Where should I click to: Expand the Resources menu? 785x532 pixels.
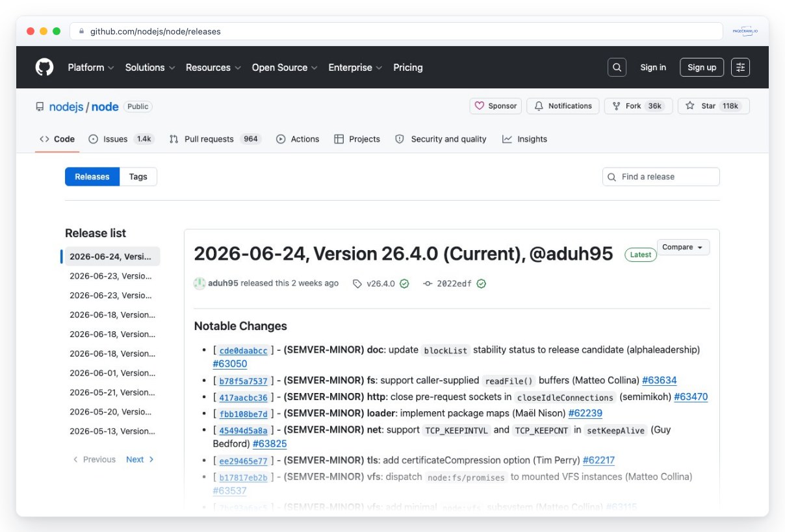pos(213,68)
